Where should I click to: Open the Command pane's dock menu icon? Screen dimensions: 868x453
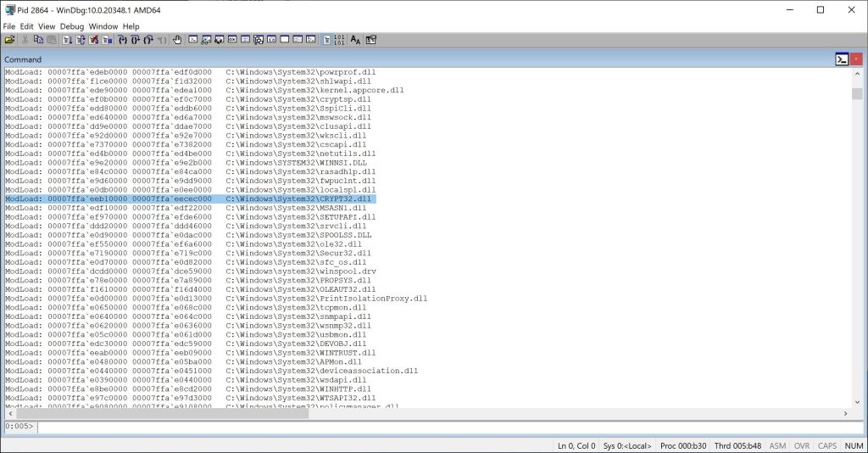pyautogui.click(x=842, y=59)
